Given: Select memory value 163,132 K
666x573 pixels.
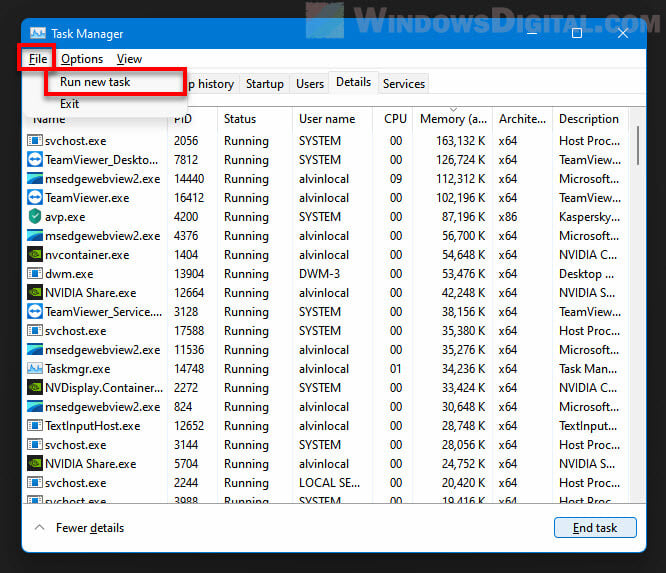Looking at the screenshot, I should (460, 141).
